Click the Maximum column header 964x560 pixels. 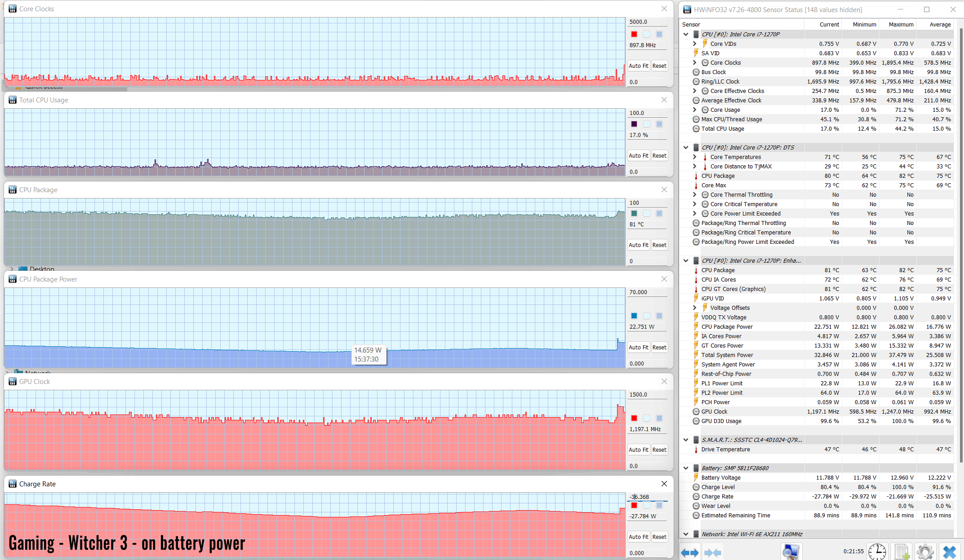pos(897,24)
